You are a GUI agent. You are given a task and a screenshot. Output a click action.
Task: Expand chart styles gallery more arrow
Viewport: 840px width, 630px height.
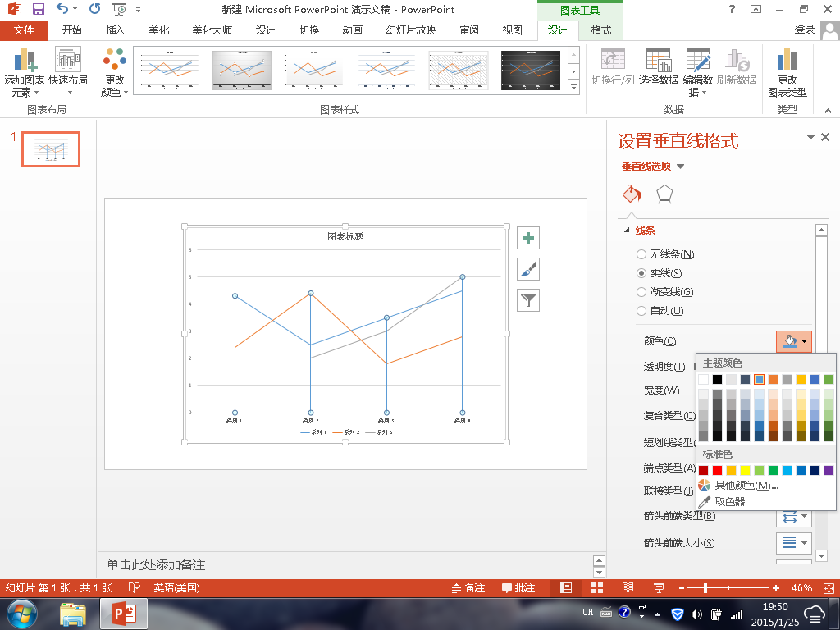pyautogui.click(x=573, y=87)
